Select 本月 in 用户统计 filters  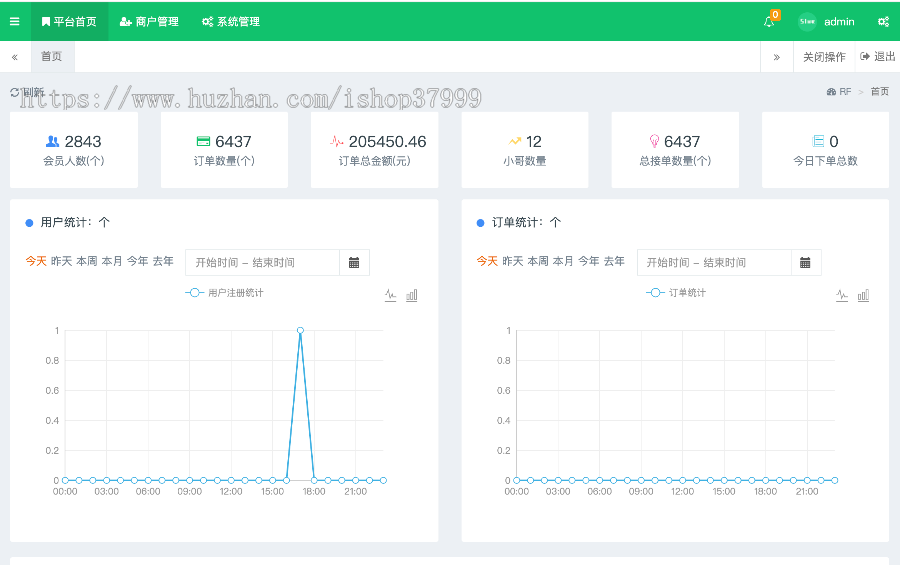point(112,261)
